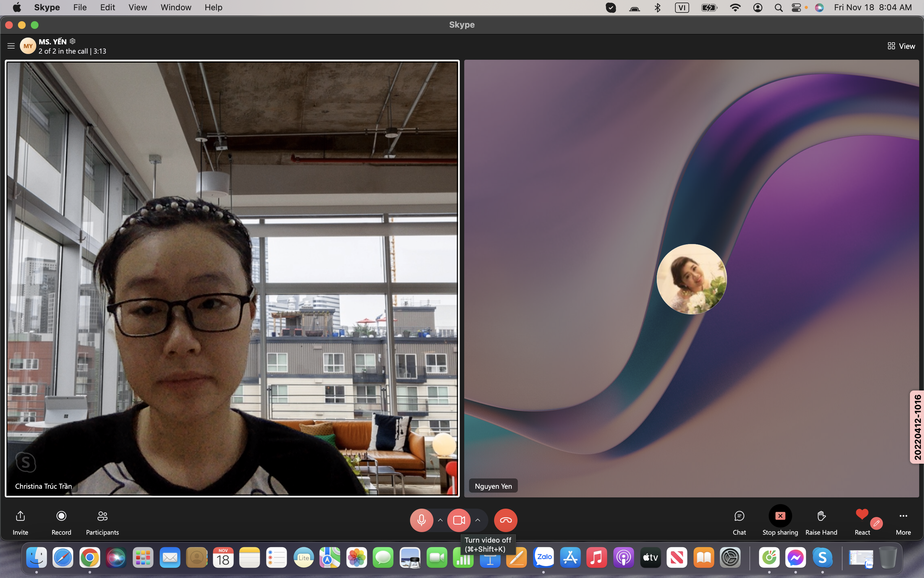Launch Safari from the Dock
The width and height of the screenshot is (924, 578).
(x=63, y=558)
